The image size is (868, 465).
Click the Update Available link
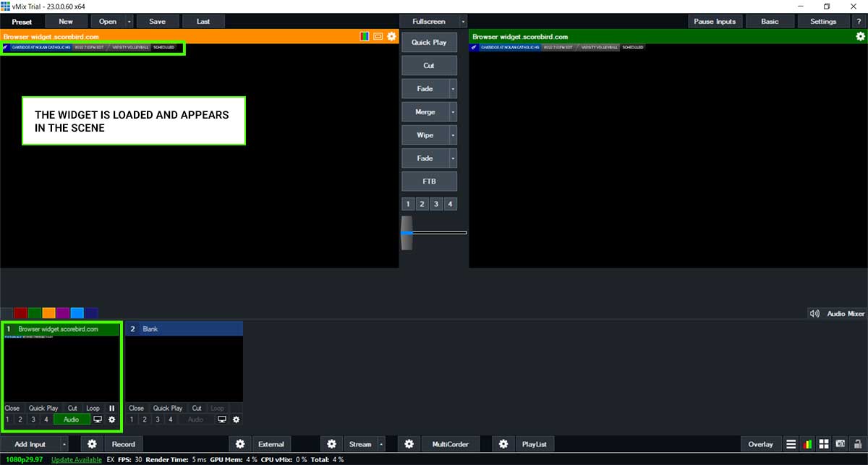(77, 459)
